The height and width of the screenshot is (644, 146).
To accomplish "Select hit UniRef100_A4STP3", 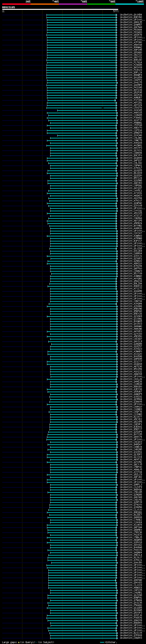I will (131, 148).
